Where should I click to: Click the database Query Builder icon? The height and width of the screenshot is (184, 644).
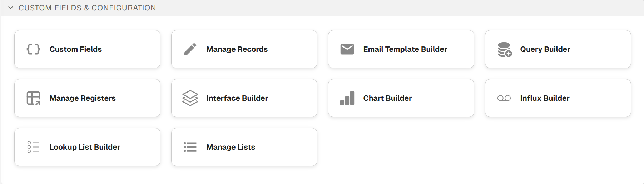tap(504, 49)
